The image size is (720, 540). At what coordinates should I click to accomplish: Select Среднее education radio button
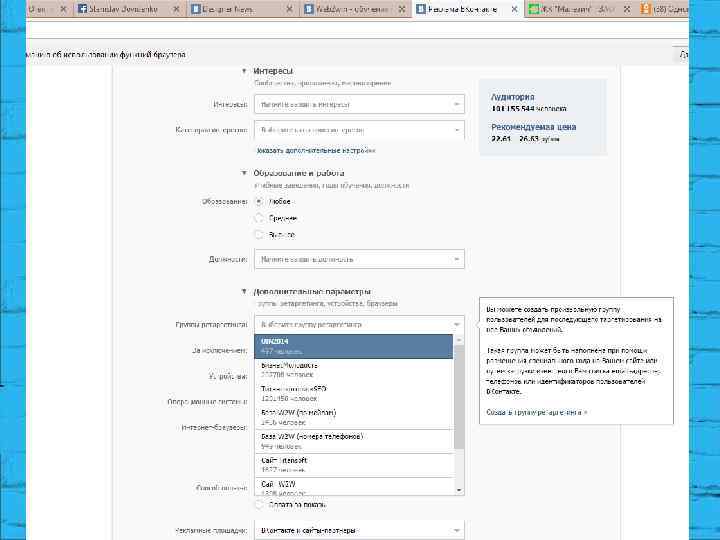pyautogui.click(x=259, y=218)
